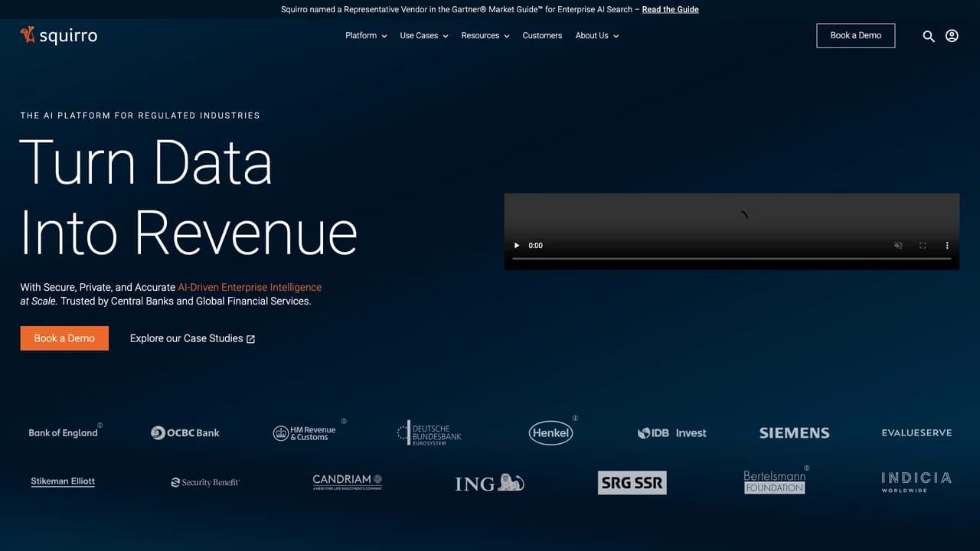
Task: Click the ING logo
Action: (490, 483)
